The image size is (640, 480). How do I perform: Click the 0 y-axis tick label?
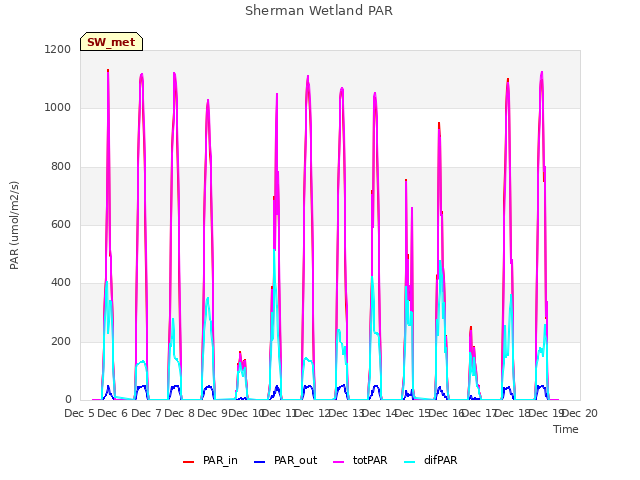68,400
